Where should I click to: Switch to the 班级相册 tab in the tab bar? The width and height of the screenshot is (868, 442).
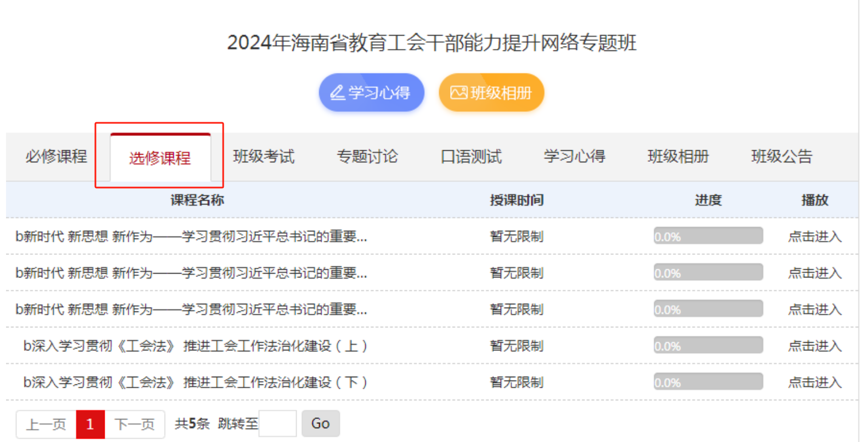pos(678,157)
